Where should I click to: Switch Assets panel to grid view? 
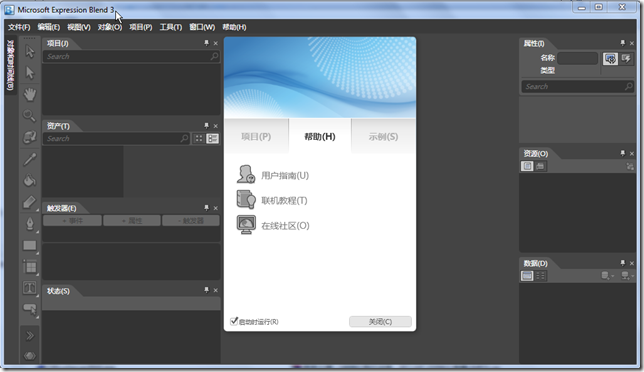199,139
